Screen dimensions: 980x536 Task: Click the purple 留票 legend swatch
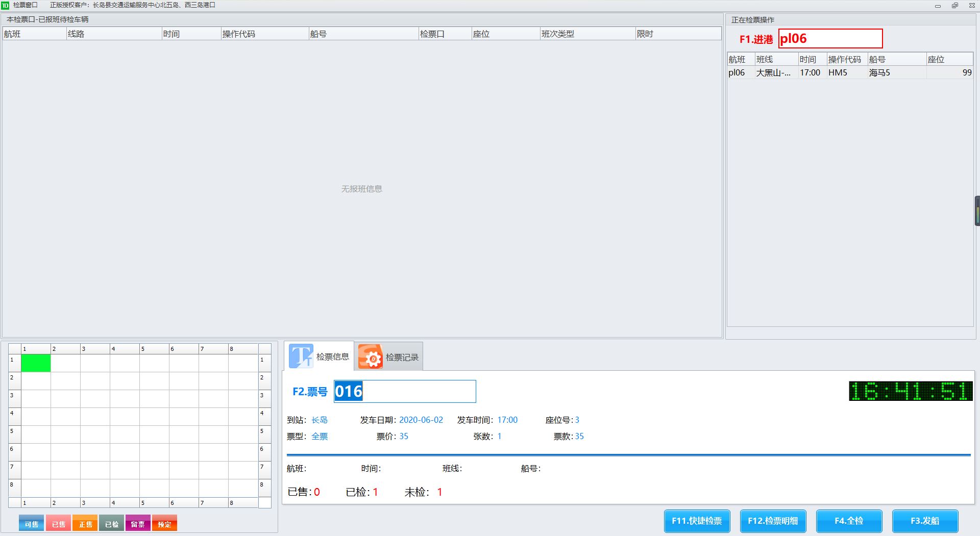click(138, 524)
